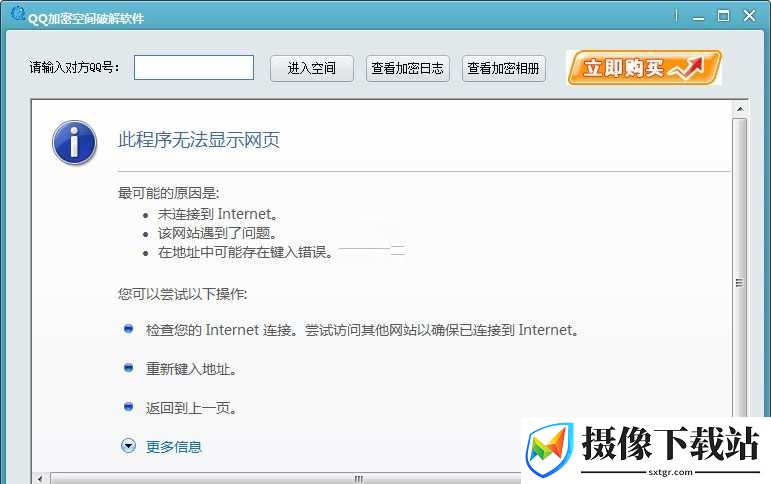Click the text 最可能的原因是:
The width and height of the screenshot is (771, 484).
169,193
